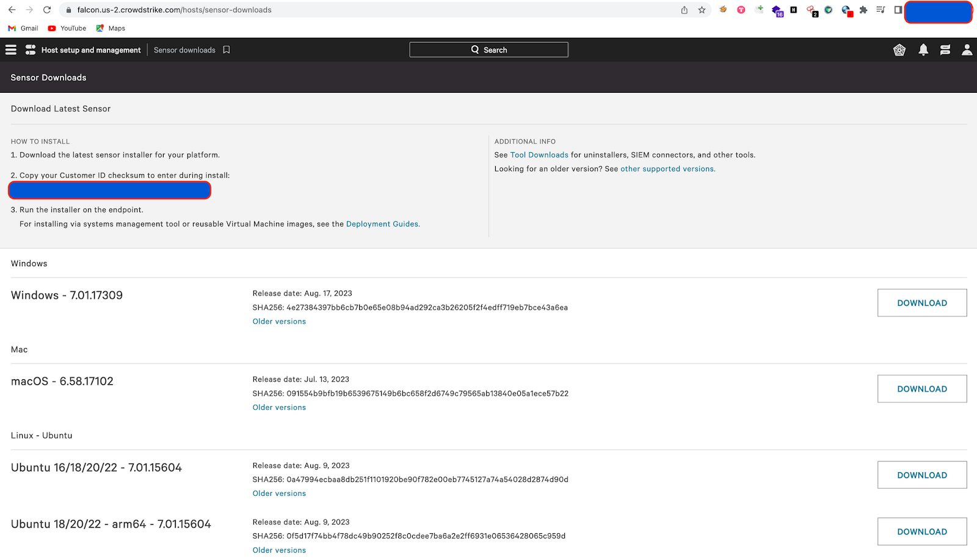This screenshot has height=560, width=977.
Task: Go back to the previous browser page
Action: pyautogui.click(x=12, y=10)
